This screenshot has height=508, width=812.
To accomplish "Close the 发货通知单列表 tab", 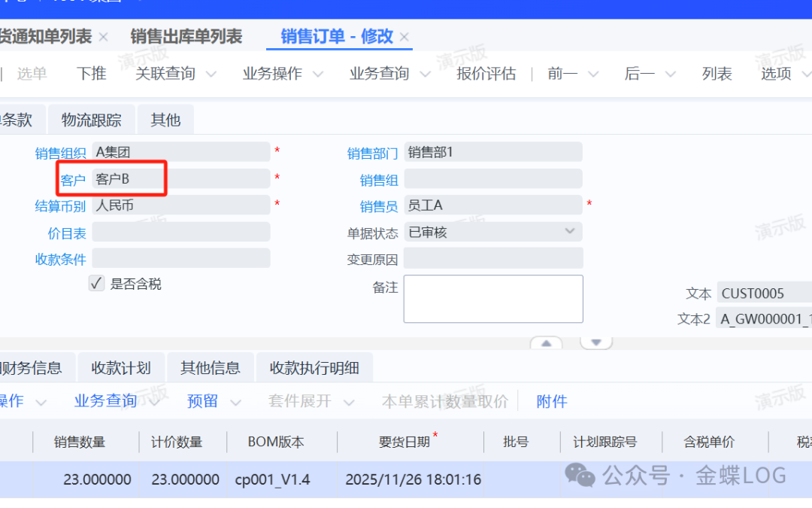I will point(104,37).
